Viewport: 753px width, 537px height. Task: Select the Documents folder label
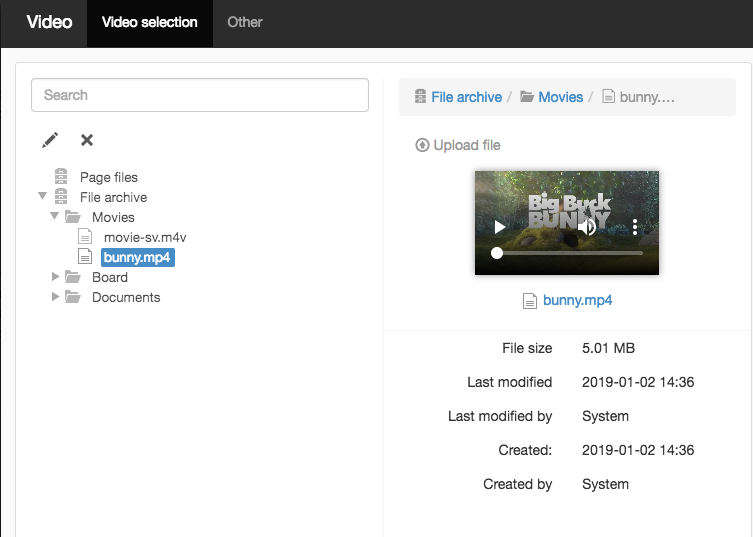[126, 298]
